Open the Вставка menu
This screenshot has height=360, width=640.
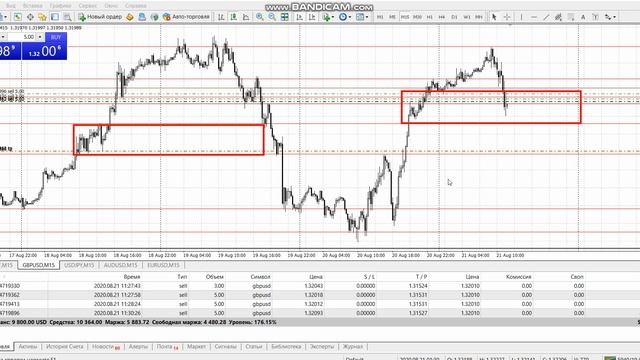[33, 6]
